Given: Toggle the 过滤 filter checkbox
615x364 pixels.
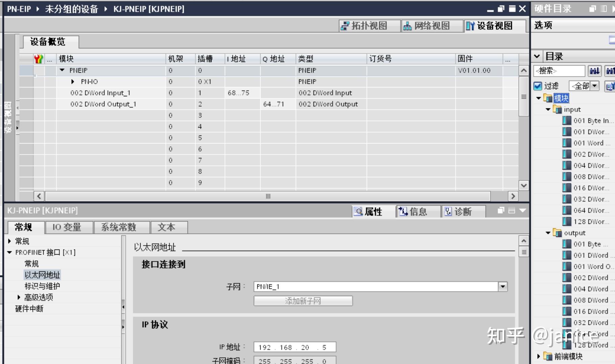Looking at the screenshot, I should [x=538, y=85].
